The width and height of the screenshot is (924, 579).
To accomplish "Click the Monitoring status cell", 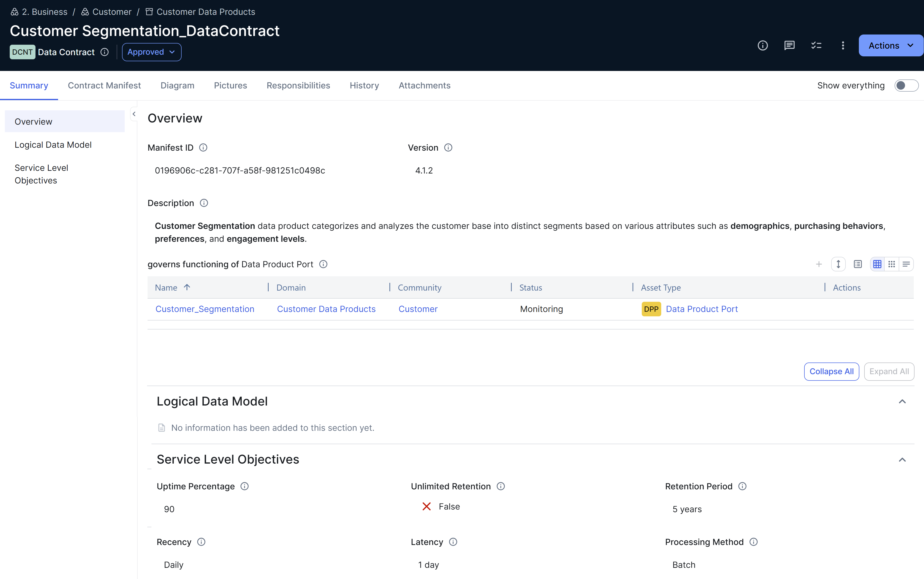I will pyautogui.click(x=541, y=309).
